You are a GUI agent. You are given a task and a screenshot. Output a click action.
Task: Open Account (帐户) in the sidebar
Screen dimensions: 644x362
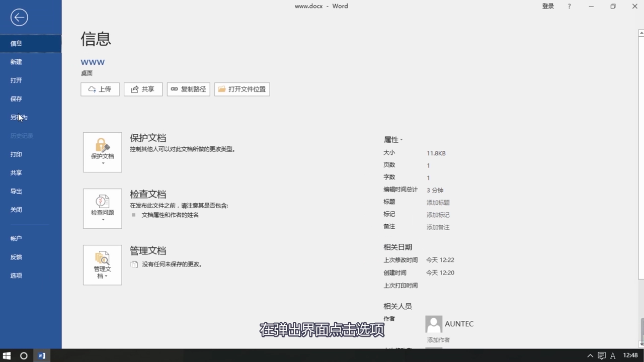tap(31, 239)
